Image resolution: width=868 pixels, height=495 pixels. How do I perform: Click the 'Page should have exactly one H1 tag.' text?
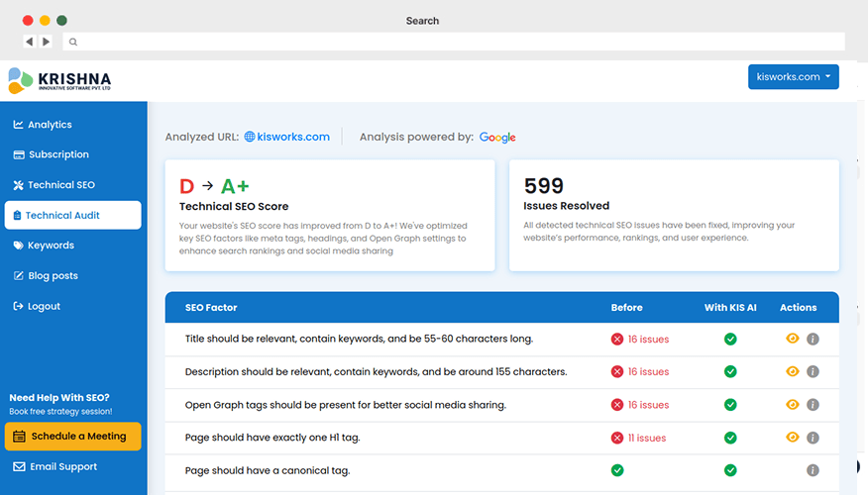click(272, 438)
